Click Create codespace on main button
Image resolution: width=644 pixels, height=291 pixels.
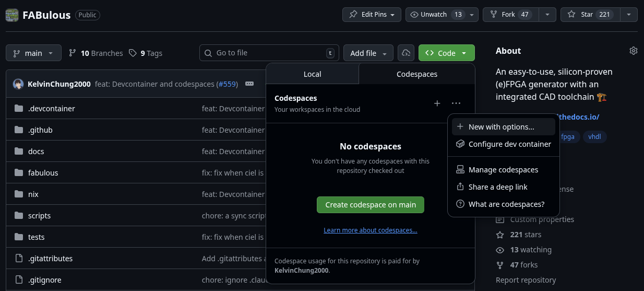pyautogui.click(x=371, y=205)
